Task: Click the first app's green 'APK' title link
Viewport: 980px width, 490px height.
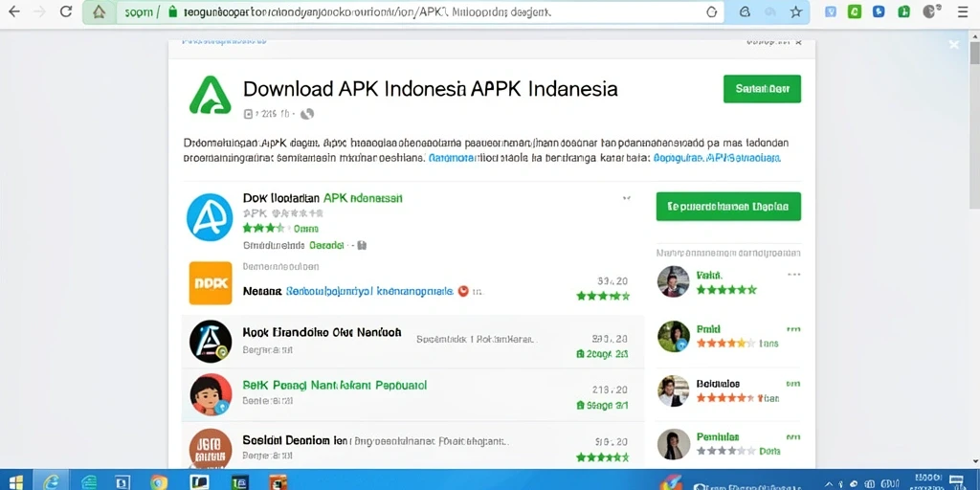Action: click(x=363, y=198)
